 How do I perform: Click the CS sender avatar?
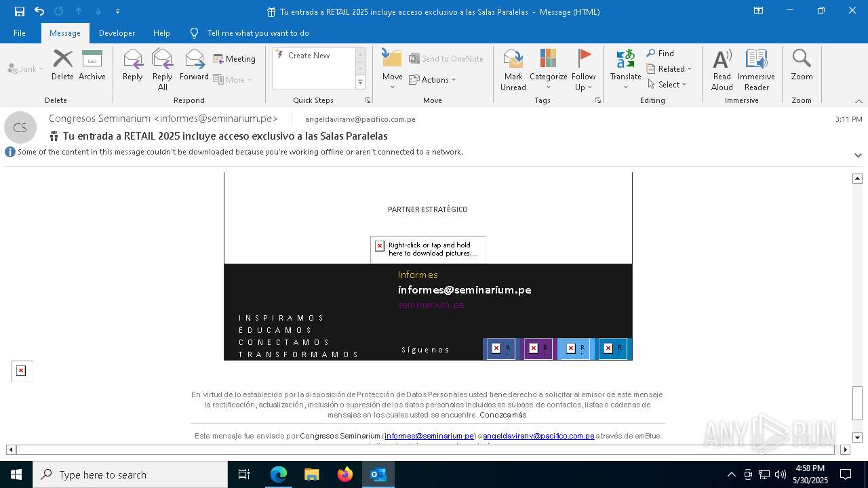click(20, 127)
